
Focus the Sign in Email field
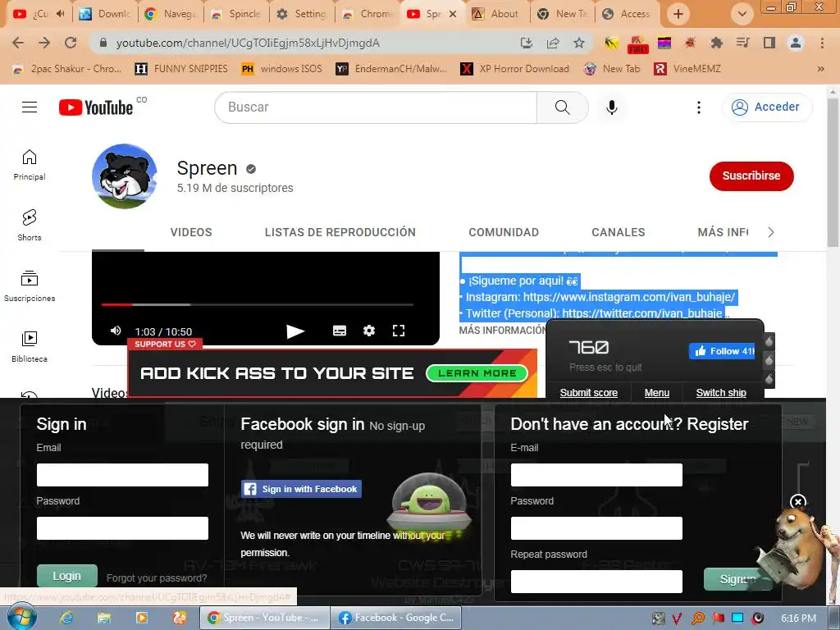[x=122, y=475]
